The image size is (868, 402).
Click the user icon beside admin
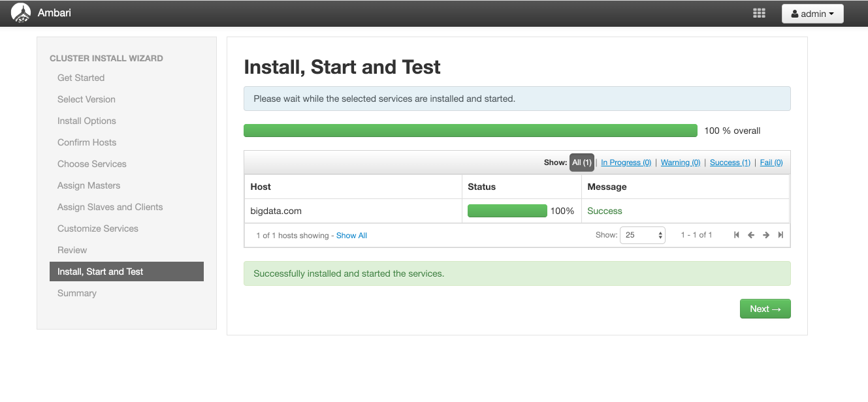click(795, 13)
